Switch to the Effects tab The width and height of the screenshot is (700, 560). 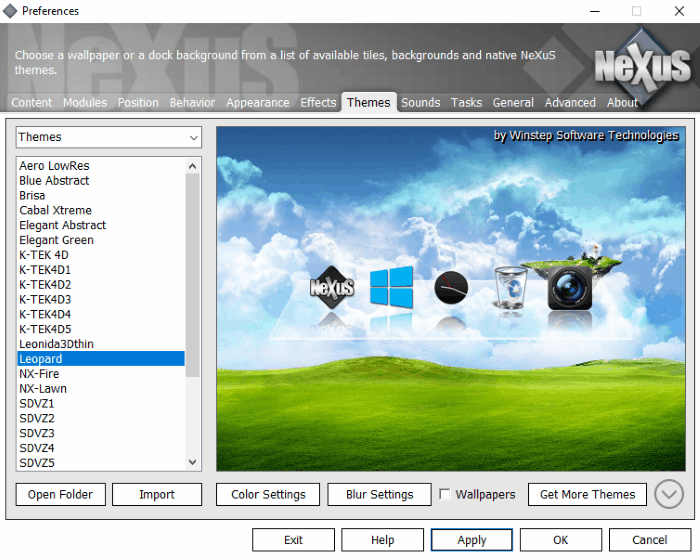click(318, 103)
